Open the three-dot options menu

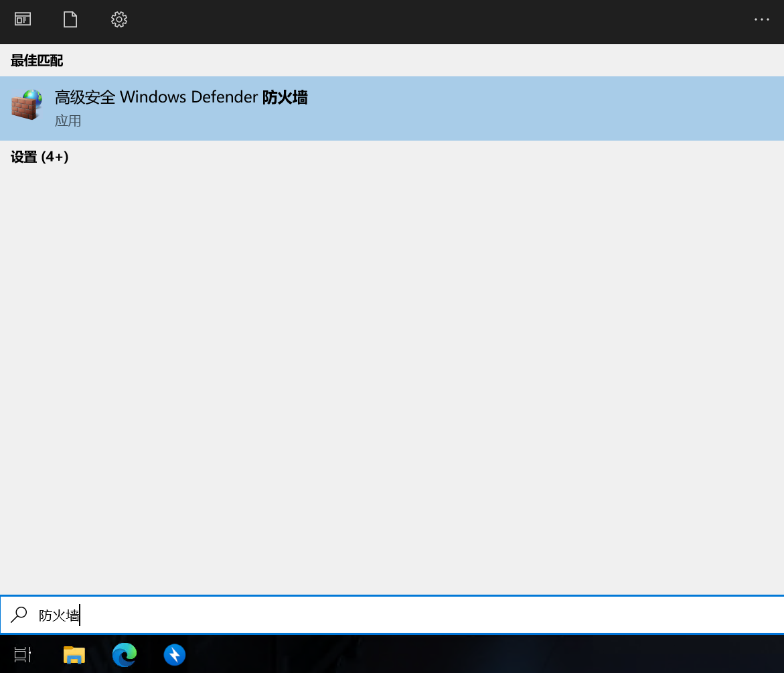click(x=761, y=19)
